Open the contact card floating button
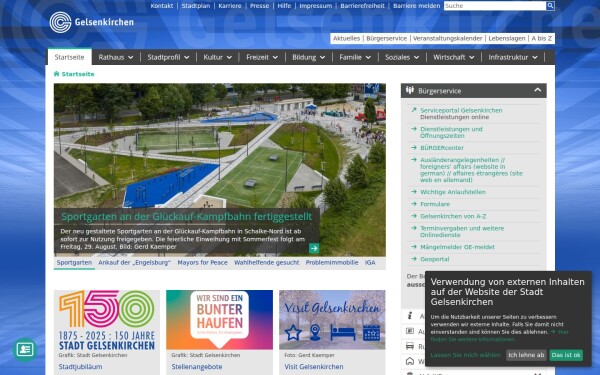600x375 pixels. 25,349
